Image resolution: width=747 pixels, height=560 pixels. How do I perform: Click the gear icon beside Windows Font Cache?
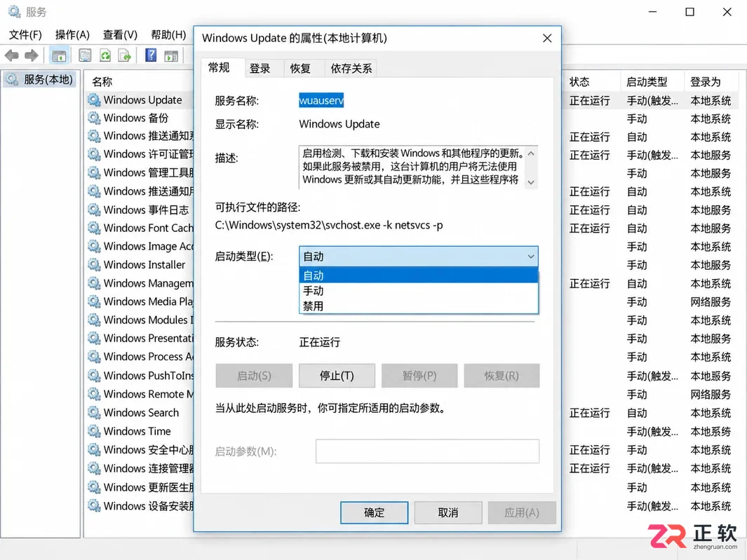[94, 228]
